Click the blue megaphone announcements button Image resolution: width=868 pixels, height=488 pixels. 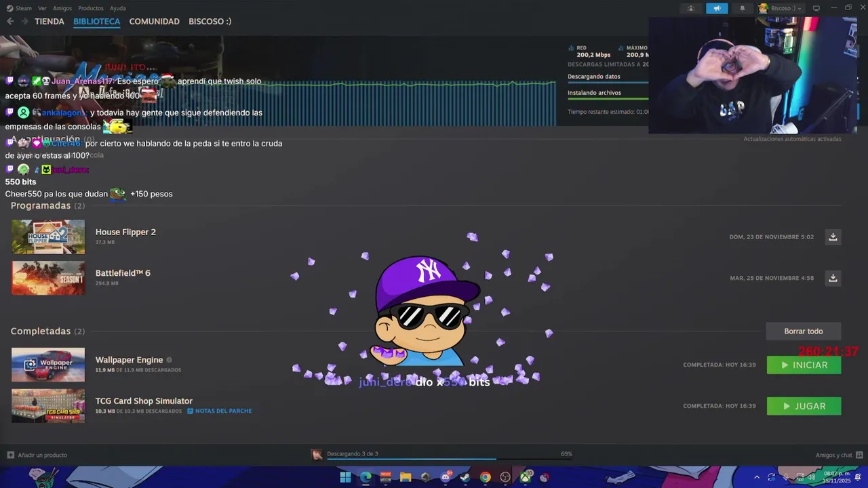click(717, 8)
